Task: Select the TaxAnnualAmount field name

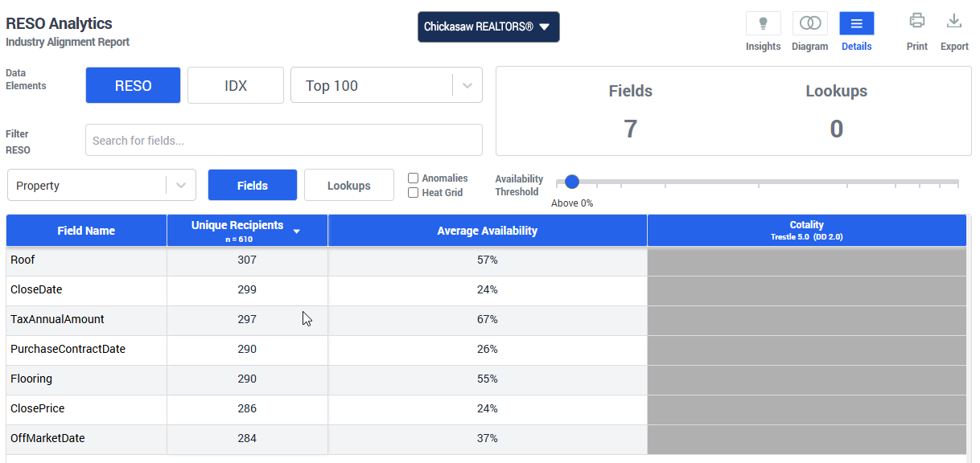Action: click(57, 319)
